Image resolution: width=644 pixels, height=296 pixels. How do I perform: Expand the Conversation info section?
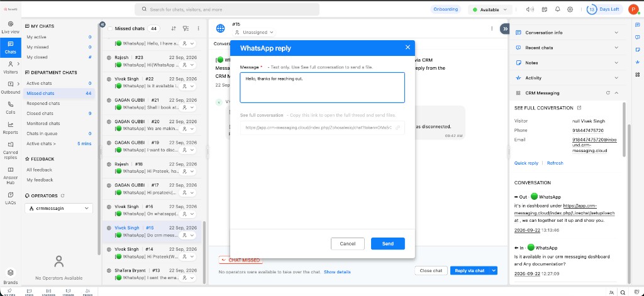click(567, 33)
